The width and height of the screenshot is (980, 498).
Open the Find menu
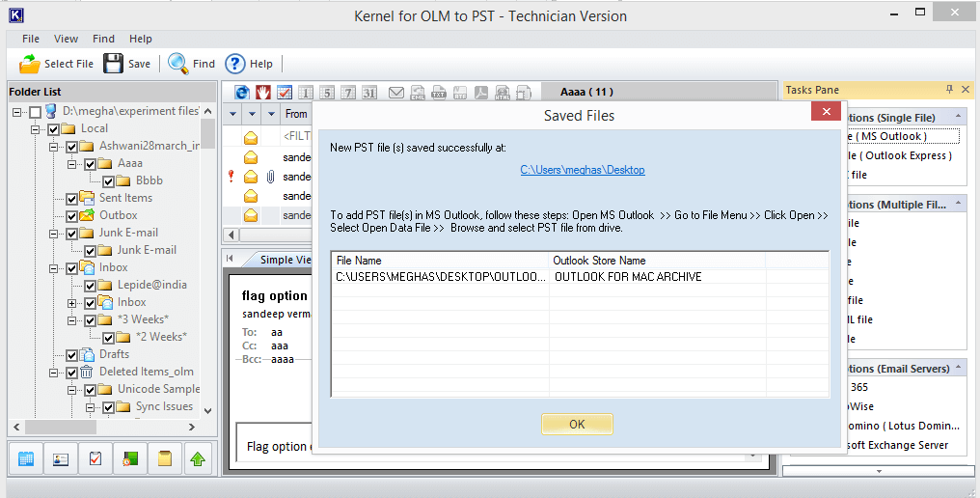tap(103, 39)
